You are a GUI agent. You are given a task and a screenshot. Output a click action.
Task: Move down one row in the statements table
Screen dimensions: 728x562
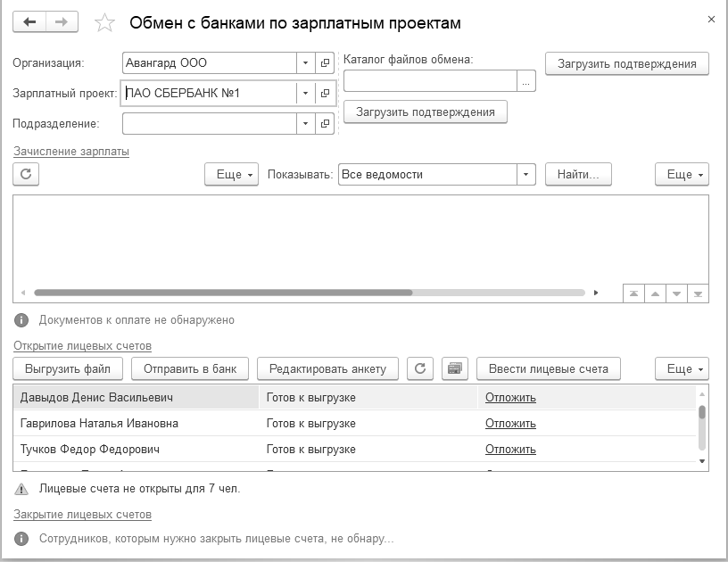676,293
